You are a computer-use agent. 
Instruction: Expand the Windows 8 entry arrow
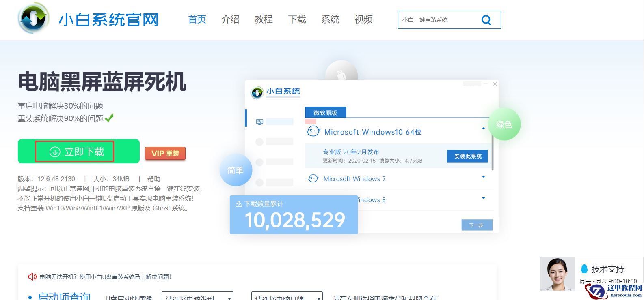pos(483,198)
